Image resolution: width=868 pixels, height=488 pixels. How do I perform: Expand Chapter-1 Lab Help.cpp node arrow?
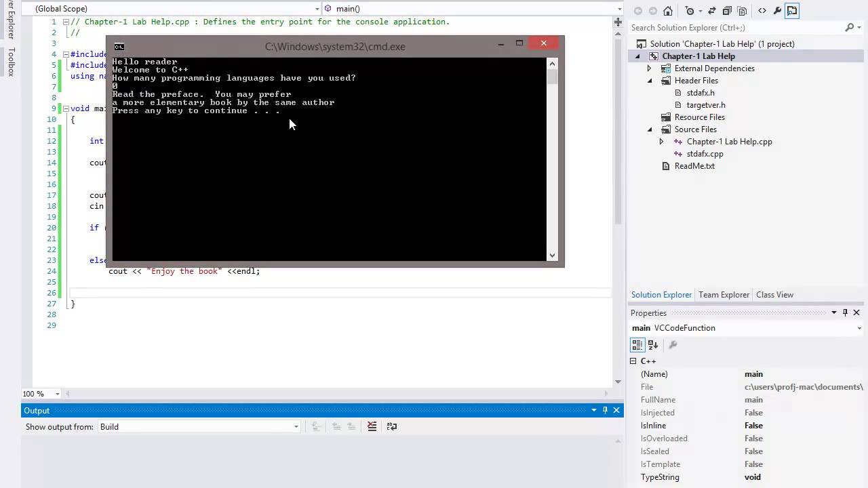coord(662,142)
